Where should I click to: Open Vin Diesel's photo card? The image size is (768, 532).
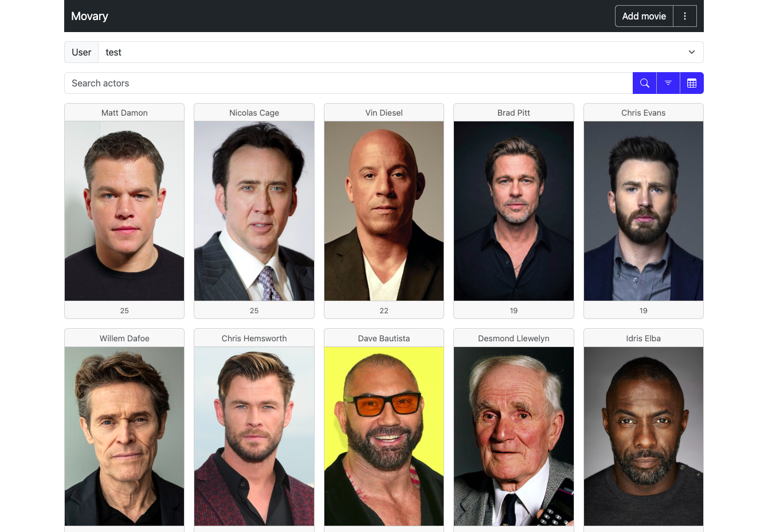[384, 211]
